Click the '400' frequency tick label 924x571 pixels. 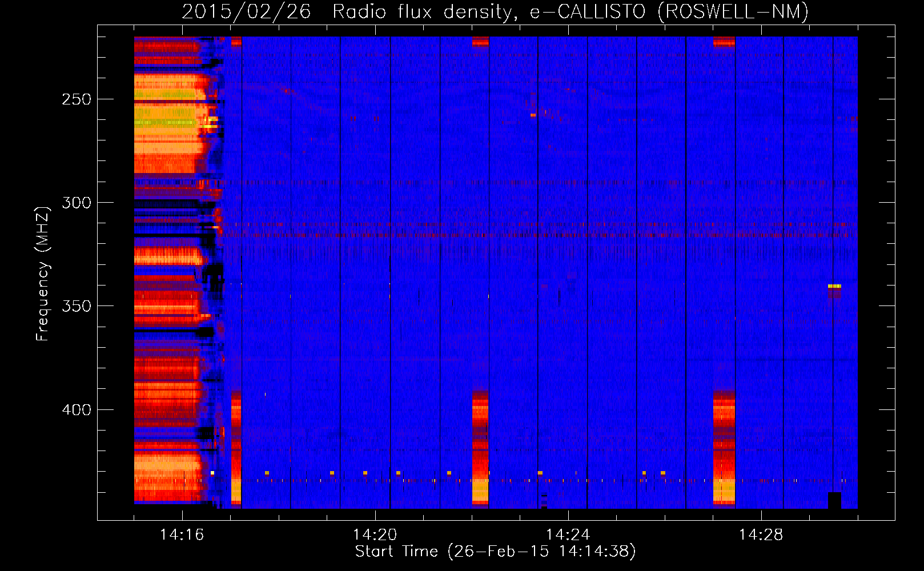[77, 410]
